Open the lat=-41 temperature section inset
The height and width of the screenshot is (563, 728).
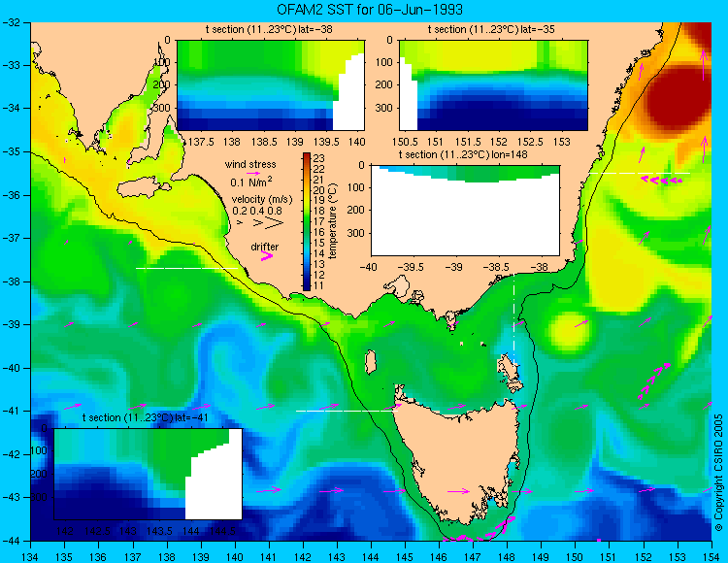149,474
